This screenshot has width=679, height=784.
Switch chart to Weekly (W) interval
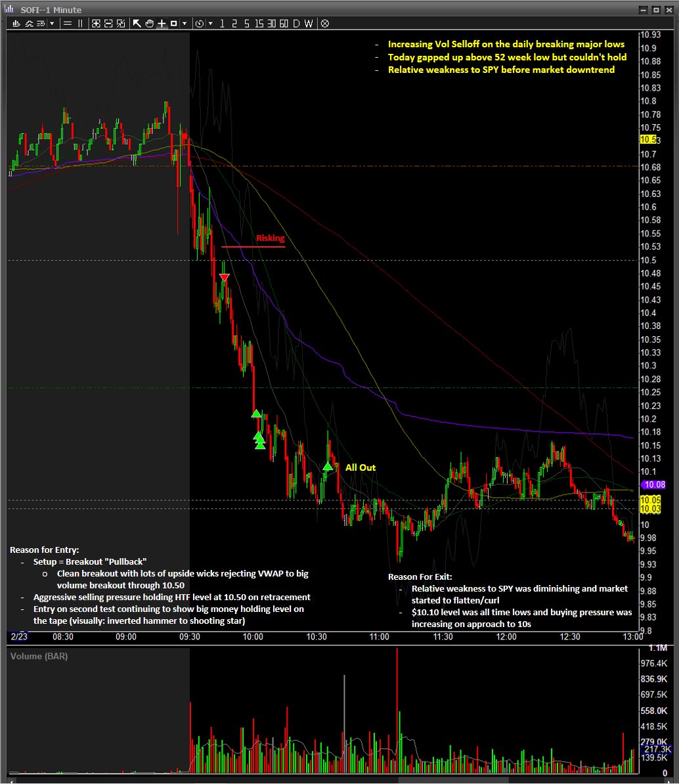click(309, 24)
